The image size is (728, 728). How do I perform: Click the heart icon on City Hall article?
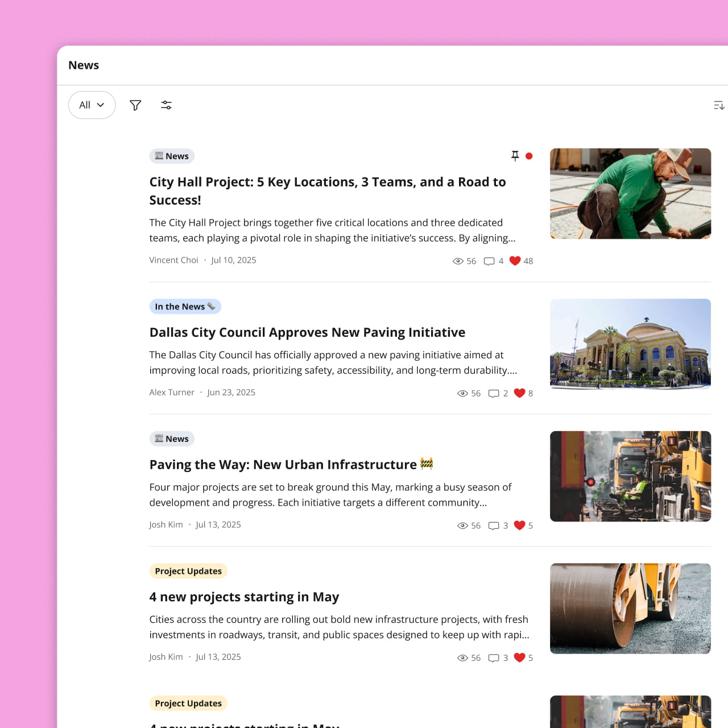coord(515,260)
